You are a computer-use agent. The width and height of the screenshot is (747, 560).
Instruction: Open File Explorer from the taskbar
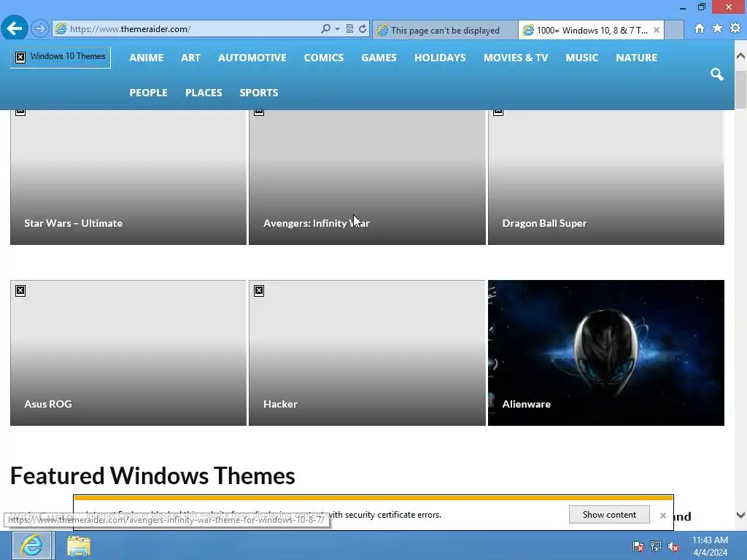(x=79, y=545)
